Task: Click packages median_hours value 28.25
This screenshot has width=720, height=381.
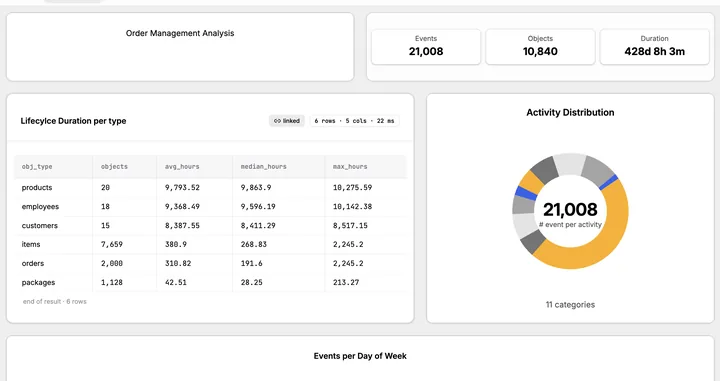Action: coord(252,282)
